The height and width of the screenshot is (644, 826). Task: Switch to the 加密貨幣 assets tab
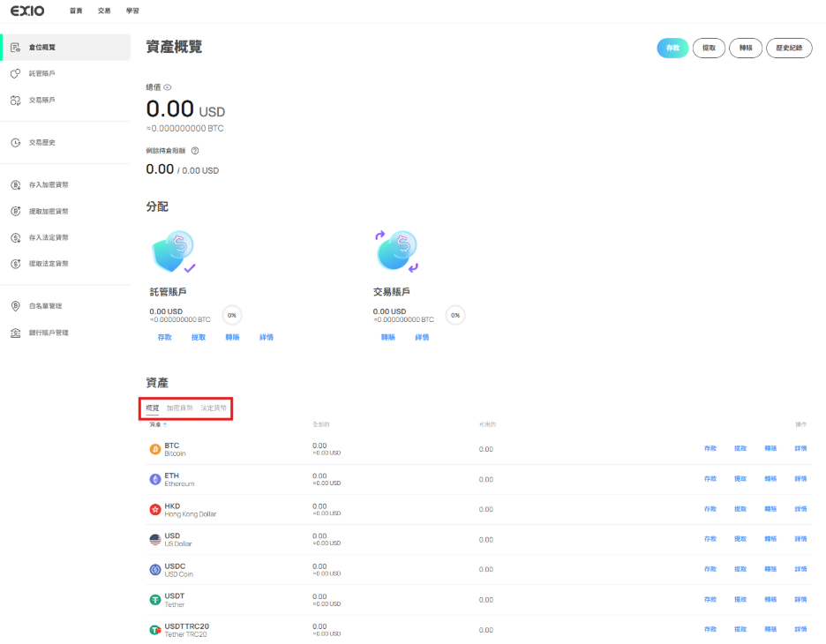point(179,408)
